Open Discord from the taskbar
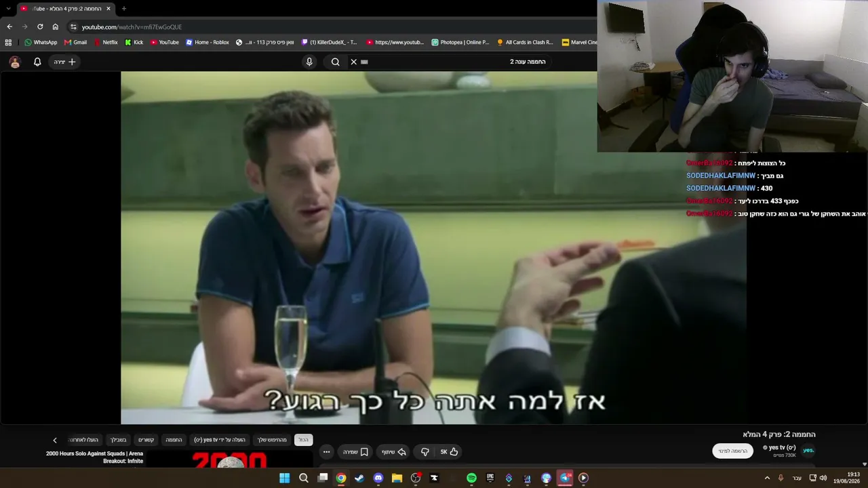The image size is (868, 488). click(x=378, y=478)
